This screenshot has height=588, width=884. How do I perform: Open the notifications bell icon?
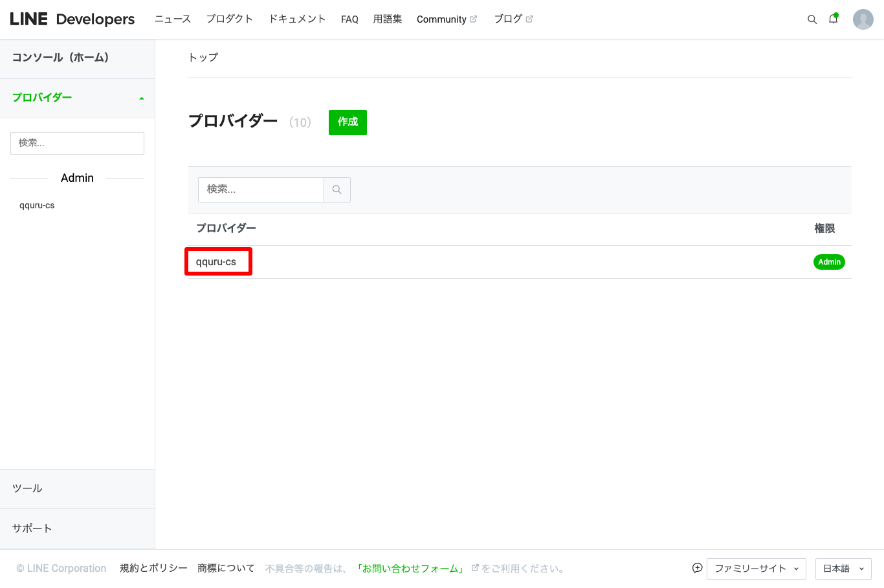[x=833, y=19]
